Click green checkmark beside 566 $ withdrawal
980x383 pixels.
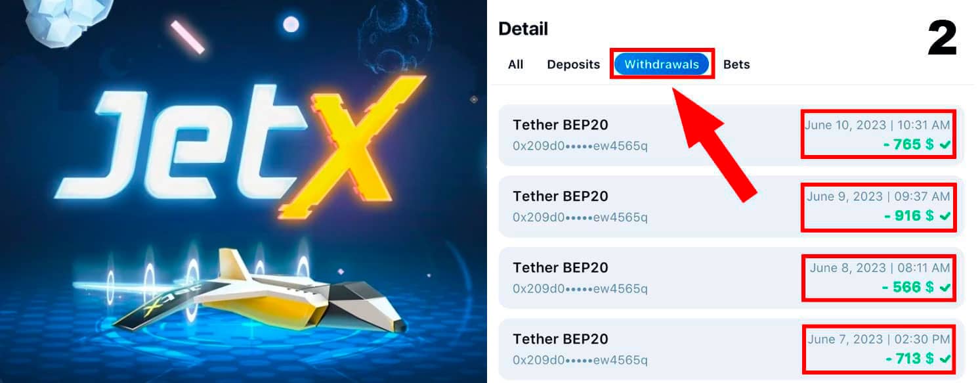coord(945,287)
